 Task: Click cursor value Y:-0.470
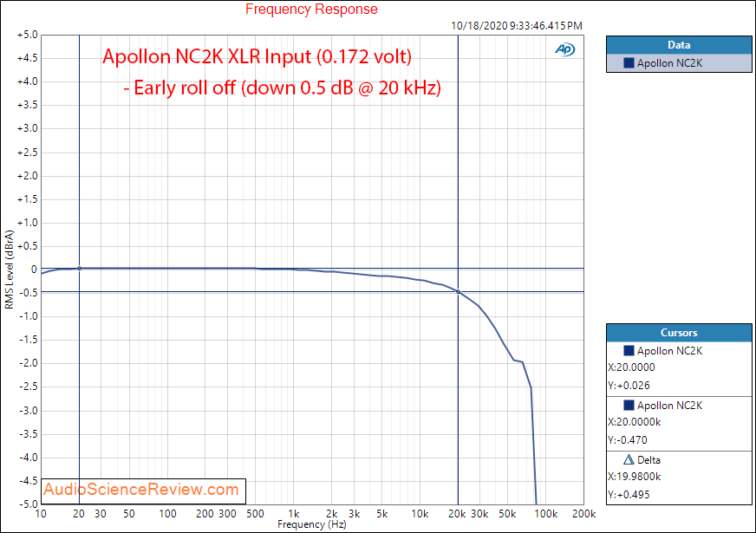tap(628, 440)
